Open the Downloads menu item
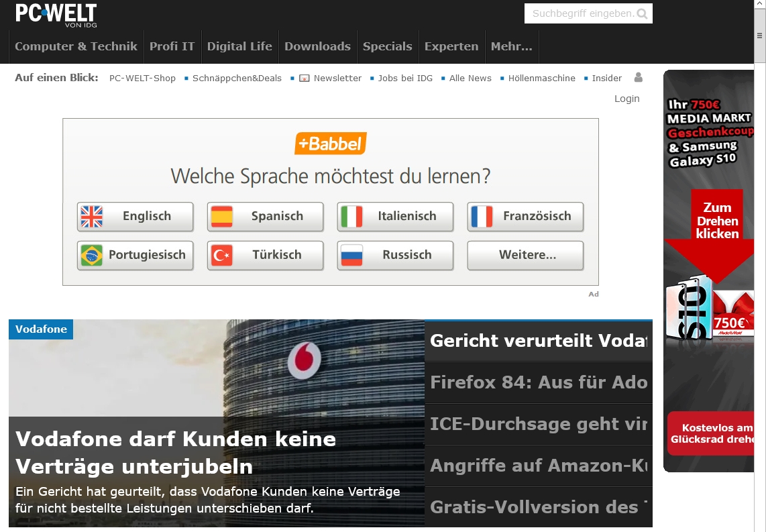Image resolution: width=766 pixels, height=532 pixels. [x=317, y=46]
